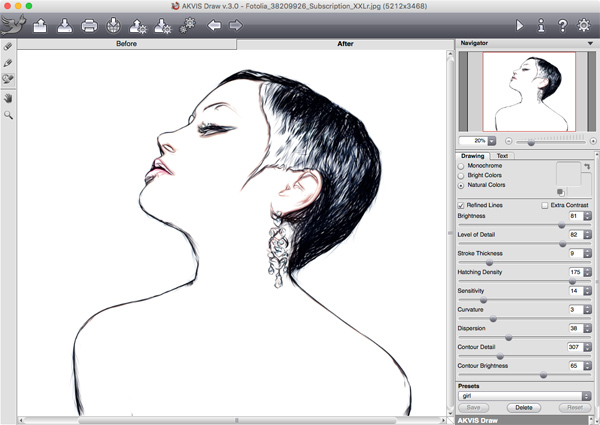Image resolution: width=600 pixels, height=425 pixels.
Task: Start processing with the Run play button
Action: (519, 25)
